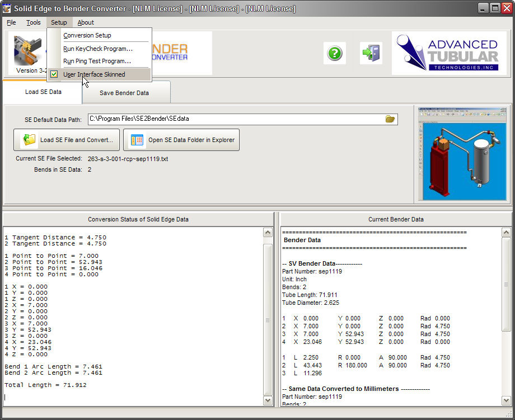The width and height of the screenshot is (515, 420).
Task: Click the green help question mark icon
Action: (x=334, y=53)
